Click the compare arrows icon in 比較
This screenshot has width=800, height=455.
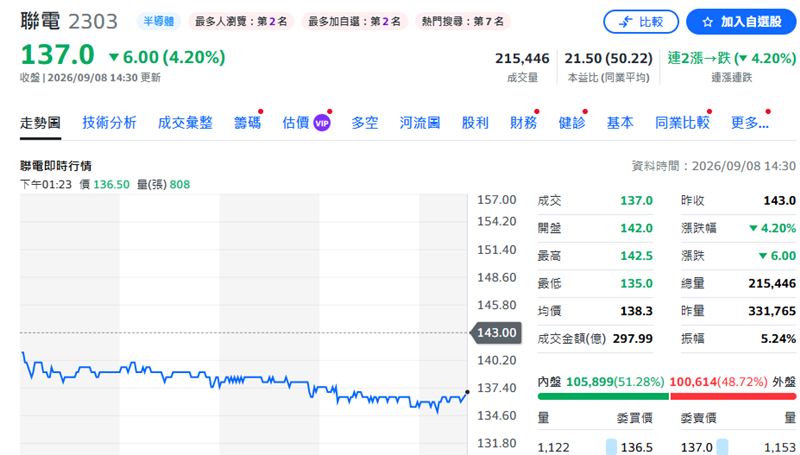click(625, 22)
